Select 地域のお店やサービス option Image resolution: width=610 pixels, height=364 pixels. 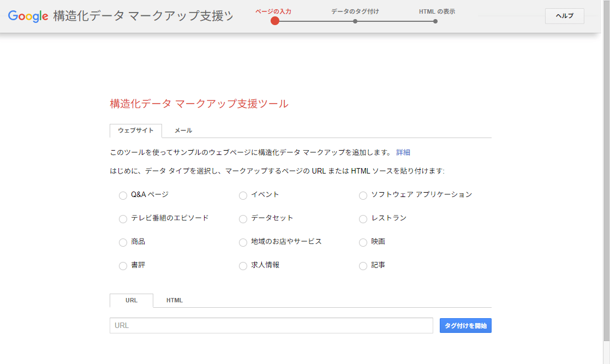pos(243,242)
